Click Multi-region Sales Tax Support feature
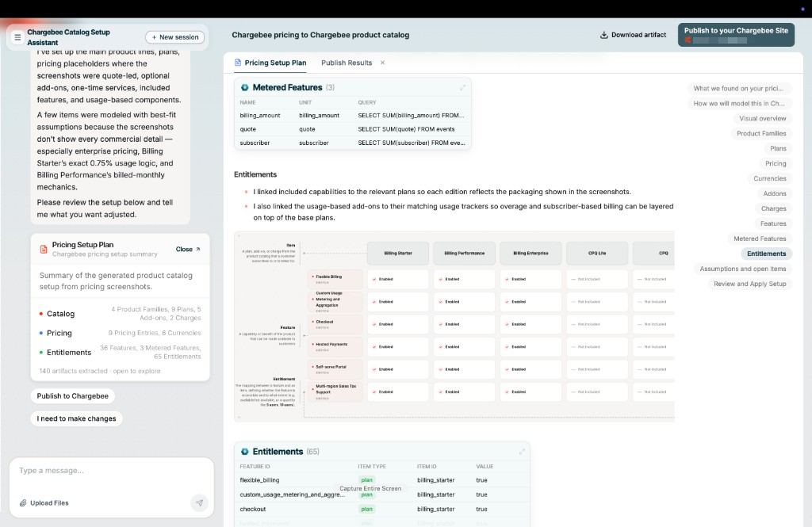 coord(335,392)
